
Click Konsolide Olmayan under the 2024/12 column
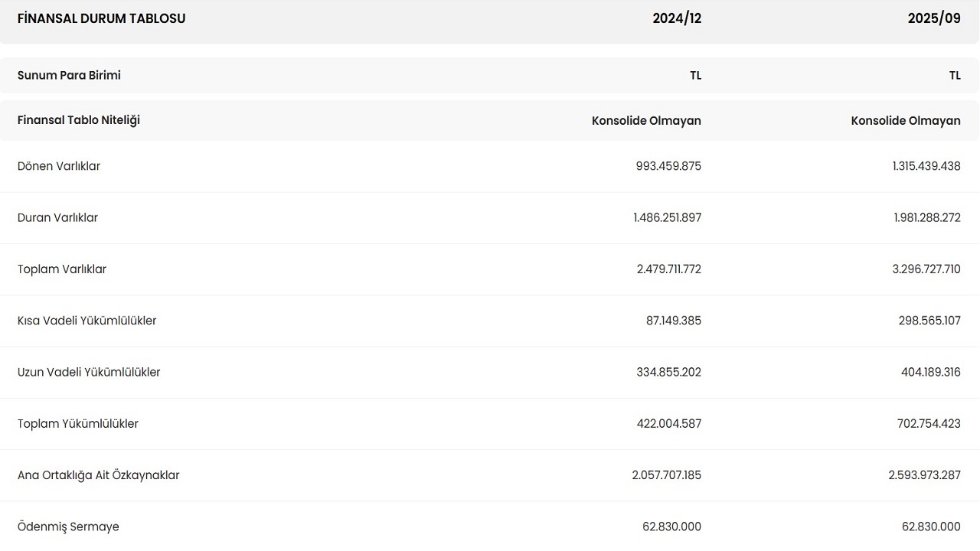pos(646,121)
